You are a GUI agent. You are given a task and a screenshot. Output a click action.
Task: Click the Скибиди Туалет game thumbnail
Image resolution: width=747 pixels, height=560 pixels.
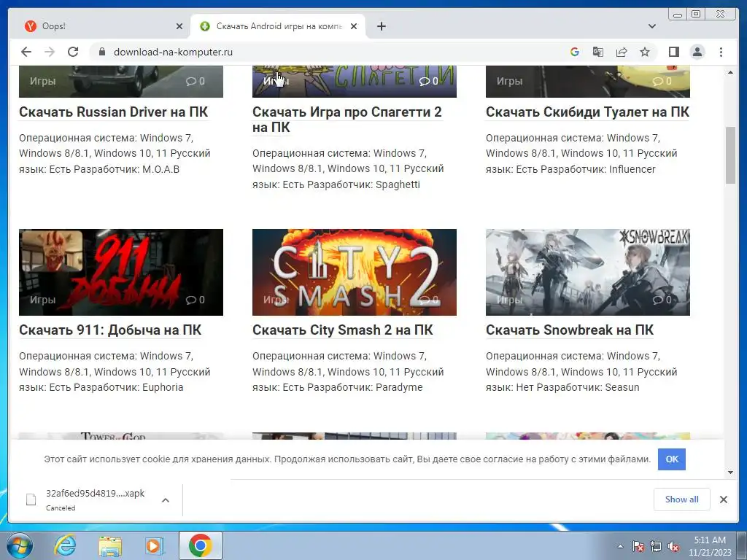[588, 81]
